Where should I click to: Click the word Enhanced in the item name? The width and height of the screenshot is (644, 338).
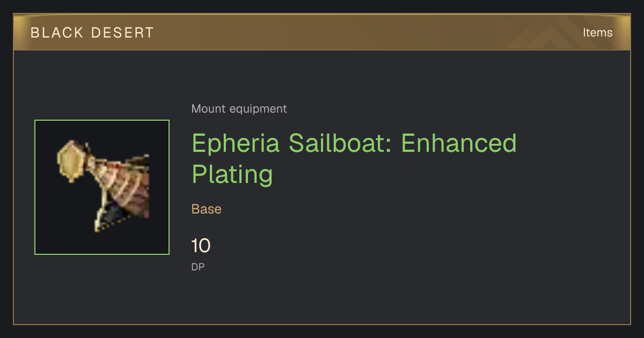pyautogui.click(x=459, y=143)
